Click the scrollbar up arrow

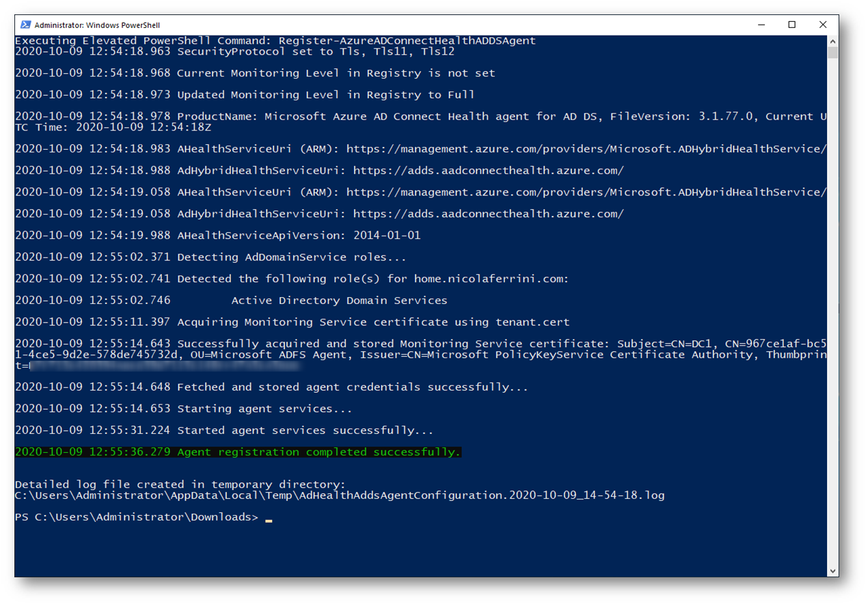[x=832, y=41]
